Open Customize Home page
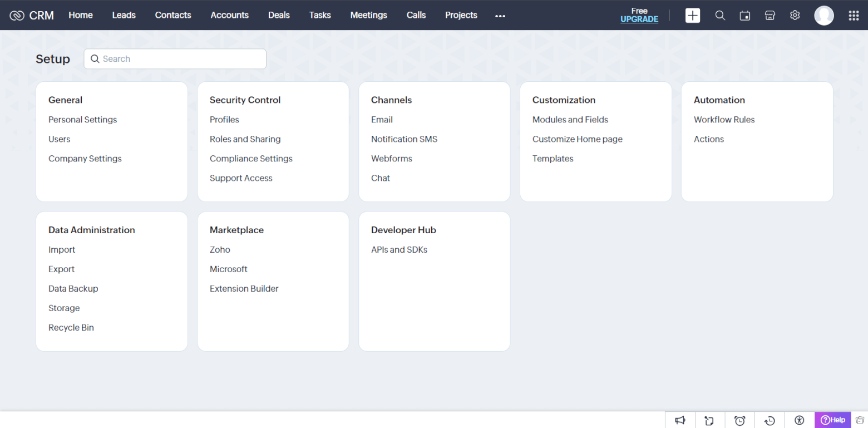This screenshot has height=428, width=868. click(578, 139)
